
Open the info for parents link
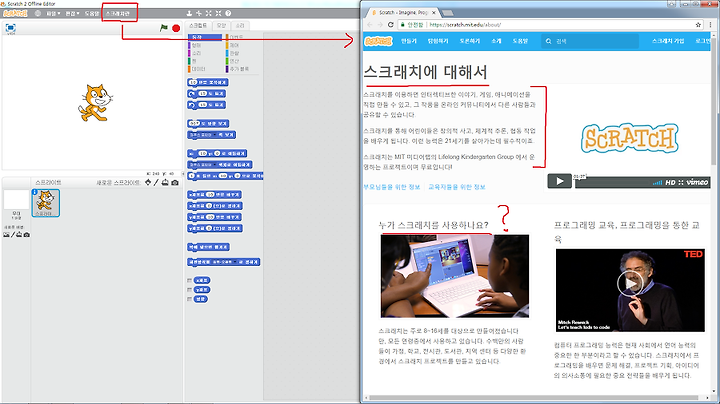392,187
